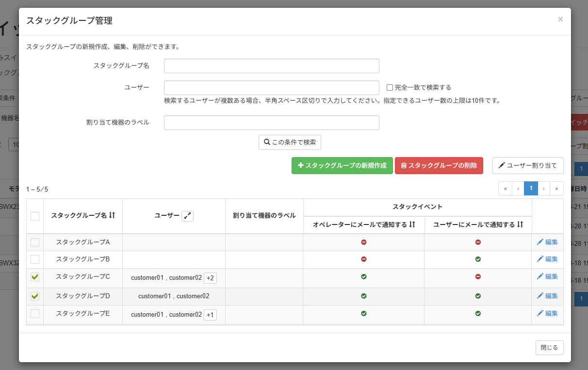The width and height of the screenshot is (588, 370).
Task: Click the plus icon on スタックグループの新規作成 button
Action: point(300,165)
